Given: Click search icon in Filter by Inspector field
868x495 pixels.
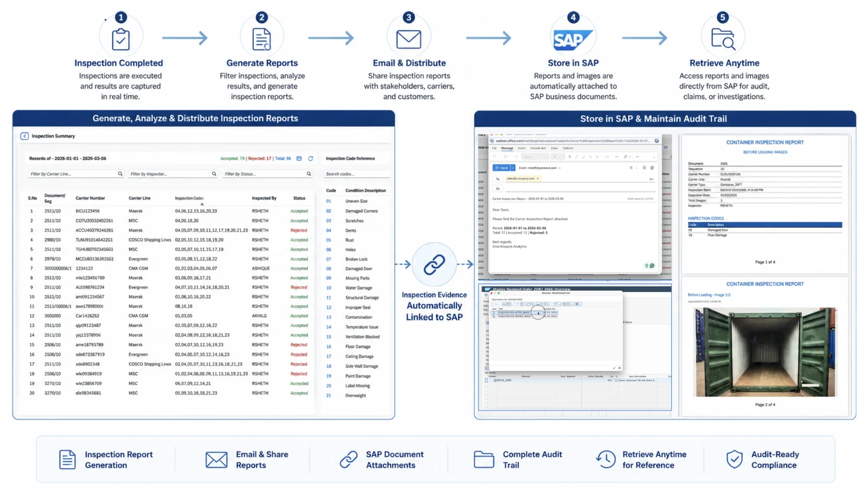Looking at the screenshot, I should point(214,174).
